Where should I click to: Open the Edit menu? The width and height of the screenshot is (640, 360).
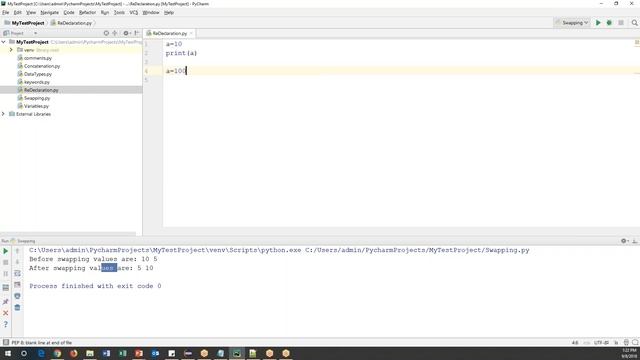[x=18, y=12]
